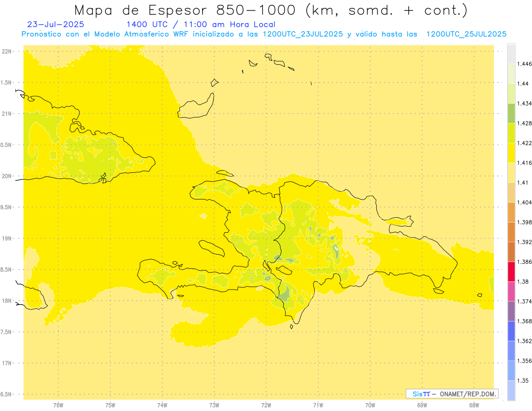Click the 18N latitude axis label

(x=7, y=301)
